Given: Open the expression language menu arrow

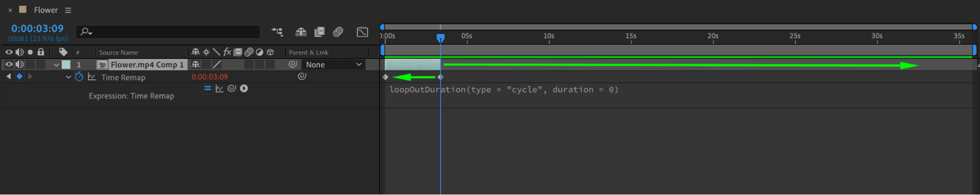Looking at the screenshot, I should point(244,89).
